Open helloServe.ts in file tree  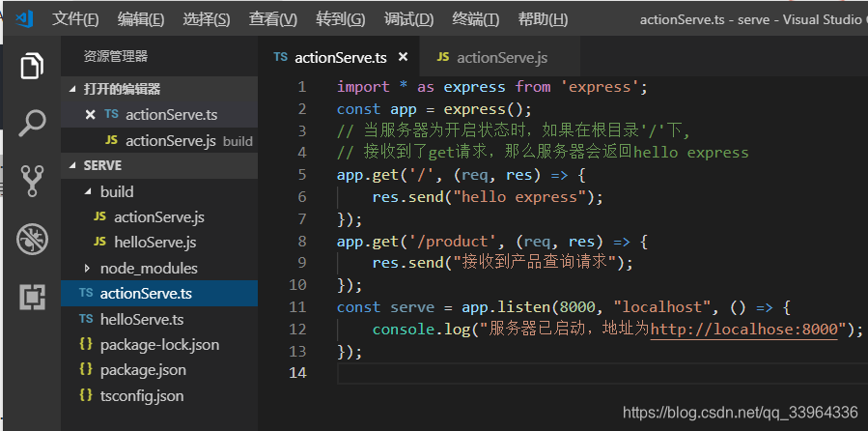[159, 319]
